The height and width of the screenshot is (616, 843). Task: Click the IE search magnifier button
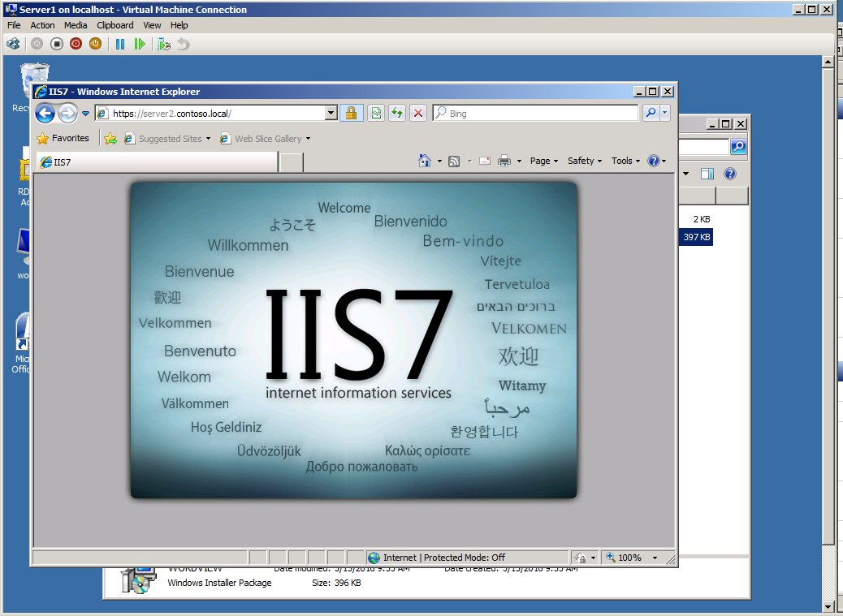click(x=651, y=114)
